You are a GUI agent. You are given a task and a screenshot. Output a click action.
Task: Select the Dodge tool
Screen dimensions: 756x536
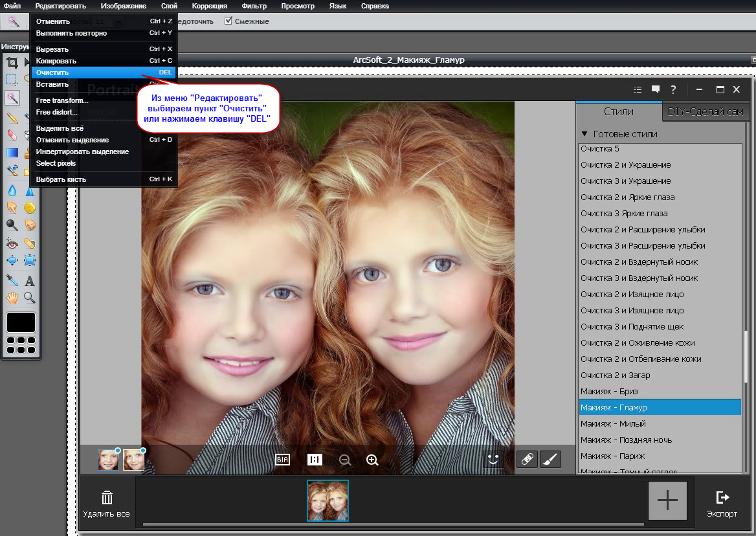coord(12,225)
